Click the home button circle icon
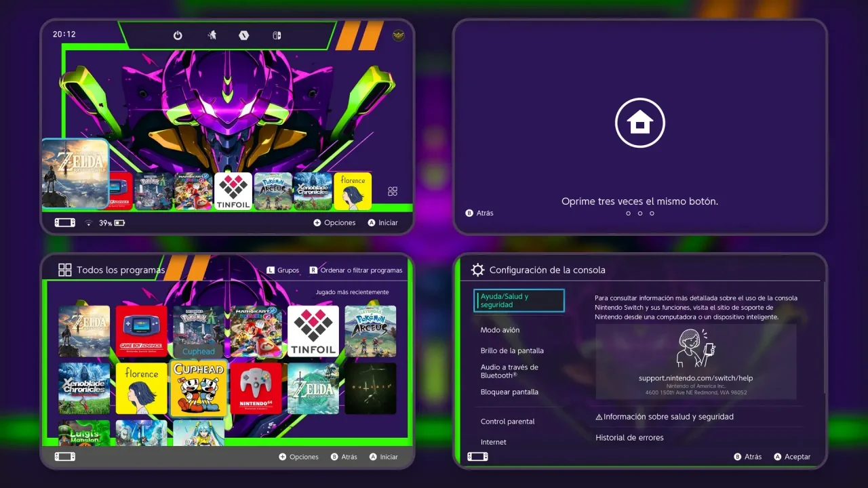 (640, 123)
